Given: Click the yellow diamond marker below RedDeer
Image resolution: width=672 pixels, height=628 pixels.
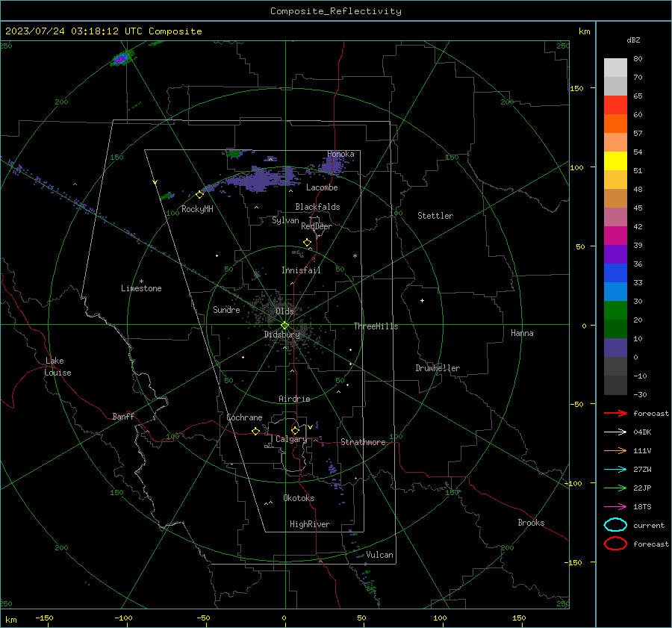Looking at the screenshot, I should coord(307,243).
